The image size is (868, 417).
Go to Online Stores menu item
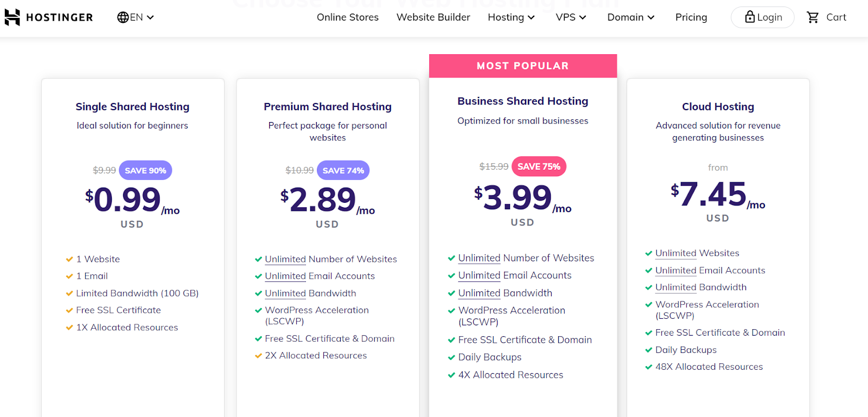click(348, 17)
